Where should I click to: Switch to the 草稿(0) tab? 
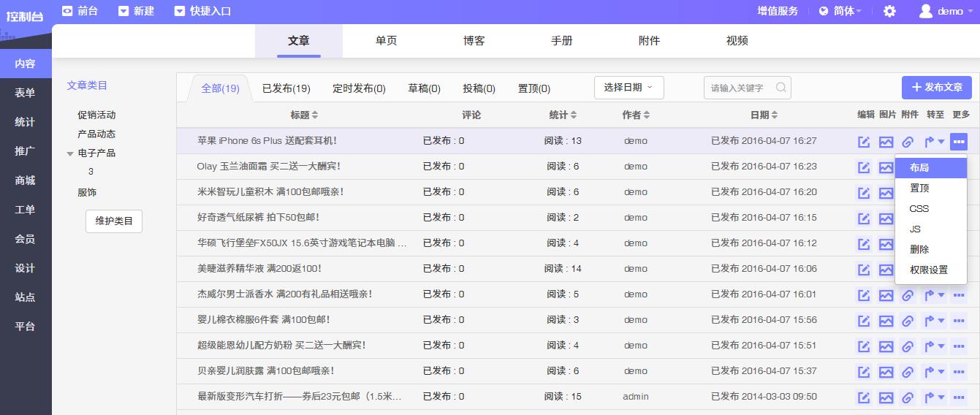pyautogui.click(x=424, y=88)
